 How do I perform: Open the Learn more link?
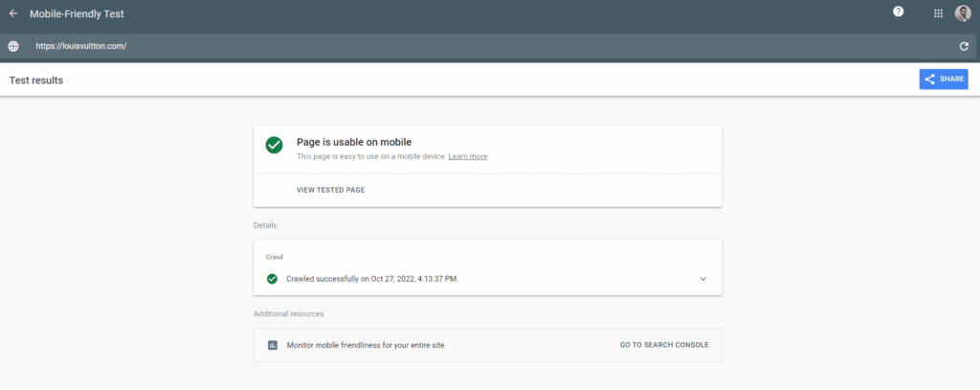pyautogui.click(x=467, y=156)
